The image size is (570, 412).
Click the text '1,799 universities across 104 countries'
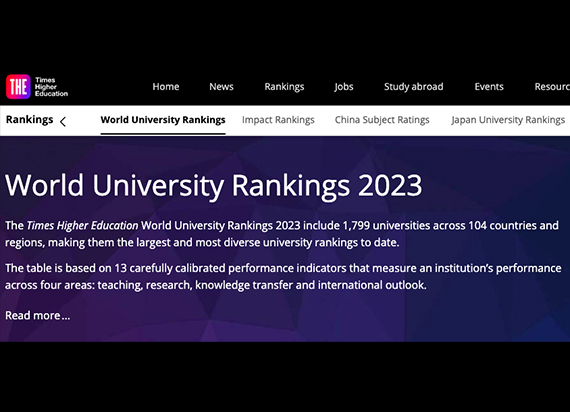[439, 225]
